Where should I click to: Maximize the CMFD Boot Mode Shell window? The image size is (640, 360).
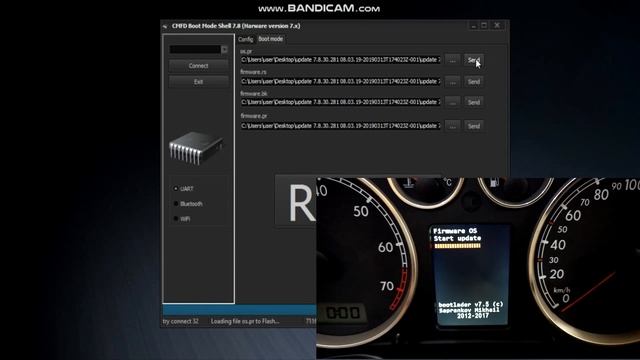484,26
